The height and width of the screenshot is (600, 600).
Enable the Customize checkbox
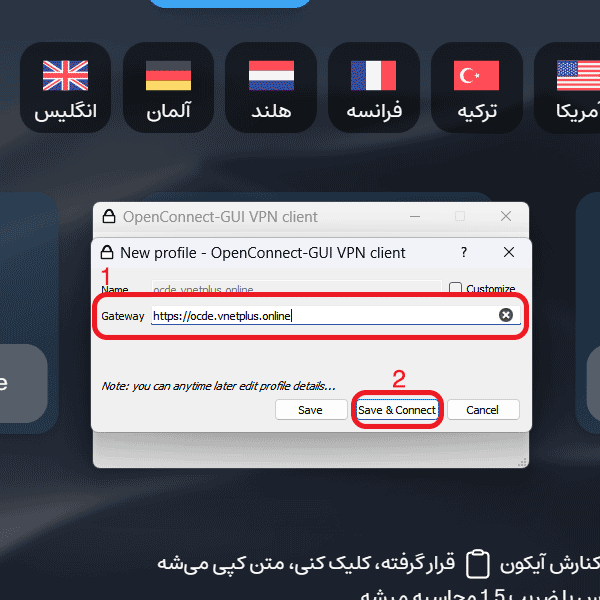click(x=455, y=288)
